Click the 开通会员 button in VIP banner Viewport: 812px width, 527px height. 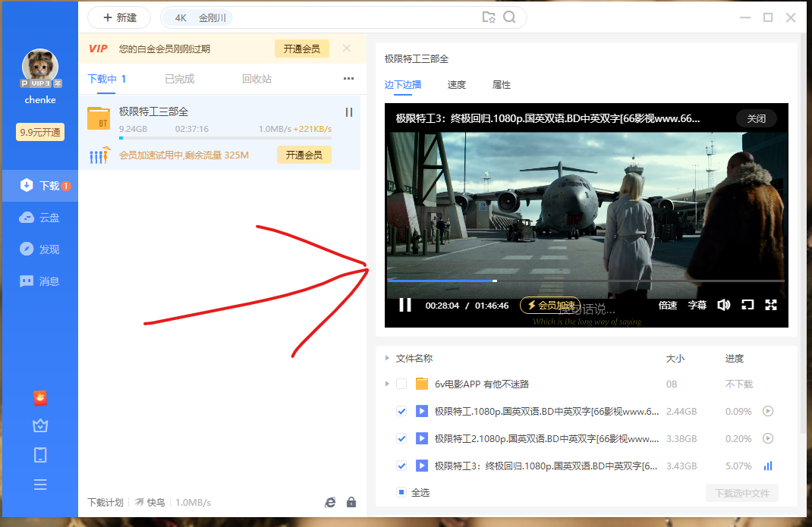(304, 48)
